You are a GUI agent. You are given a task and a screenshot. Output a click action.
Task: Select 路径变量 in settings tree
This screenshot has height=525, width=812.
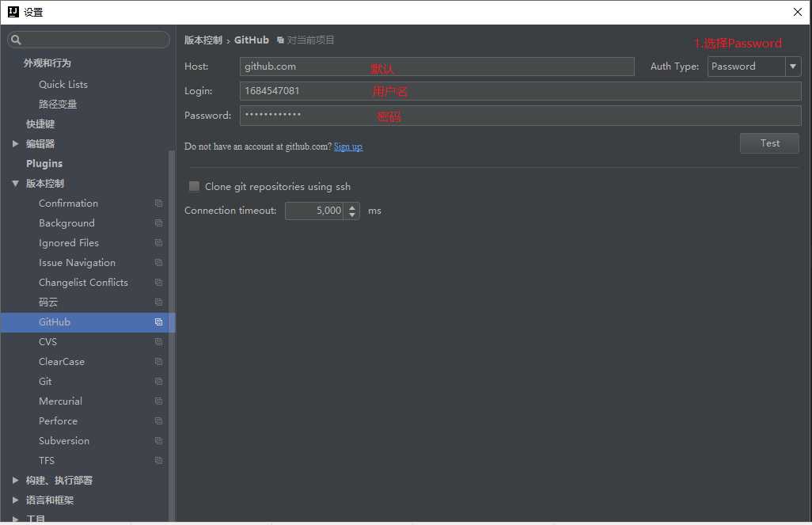58,105
